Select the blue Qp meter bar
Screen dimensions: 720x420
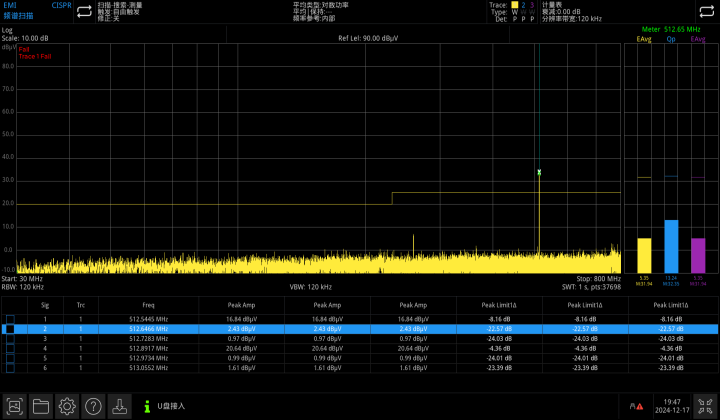[671, 245]
